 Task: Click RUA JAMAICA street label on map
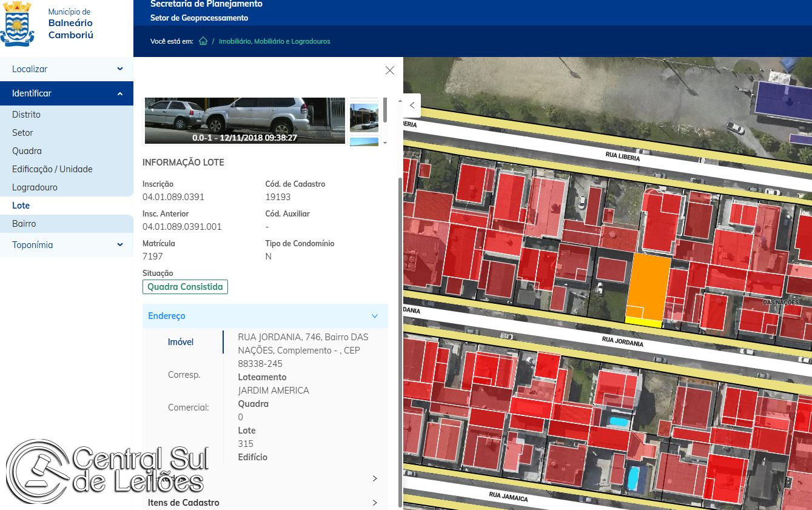(508, 497)
